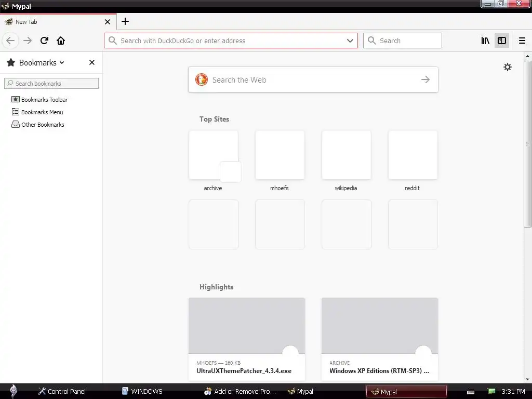The image size is (532, 399).
Task: Click the Highlights section heading
Action: tap(216, 287)
